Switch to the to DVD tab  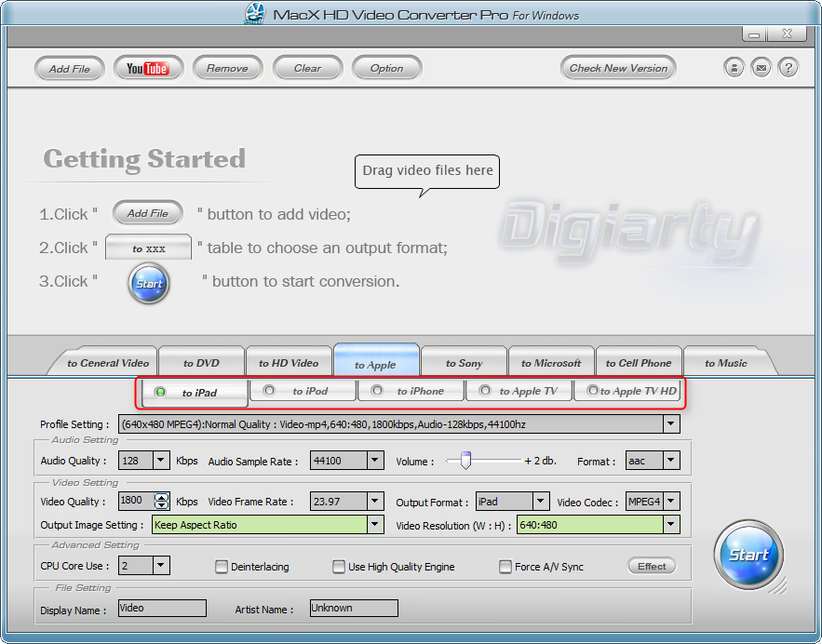201,363
